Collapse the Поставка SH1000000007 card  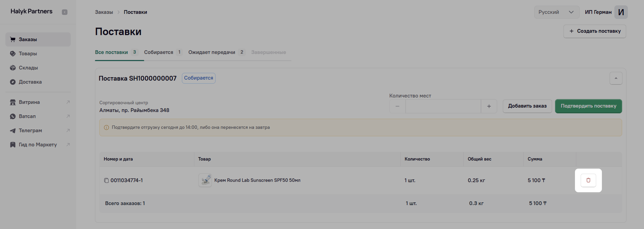coord(616,79)
